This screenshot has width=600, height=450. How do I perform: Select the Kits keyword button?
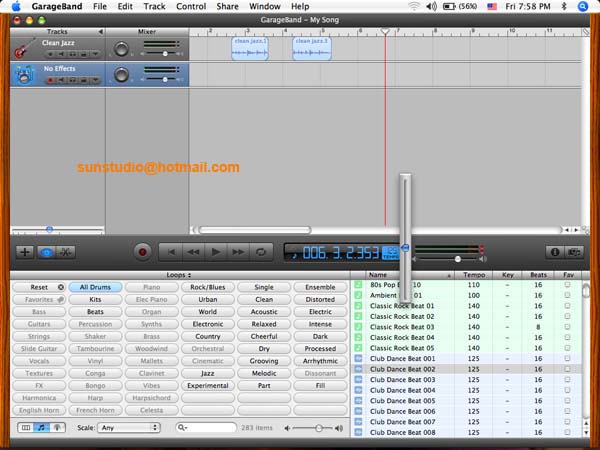pyautogui.click(x=95, y=300)
